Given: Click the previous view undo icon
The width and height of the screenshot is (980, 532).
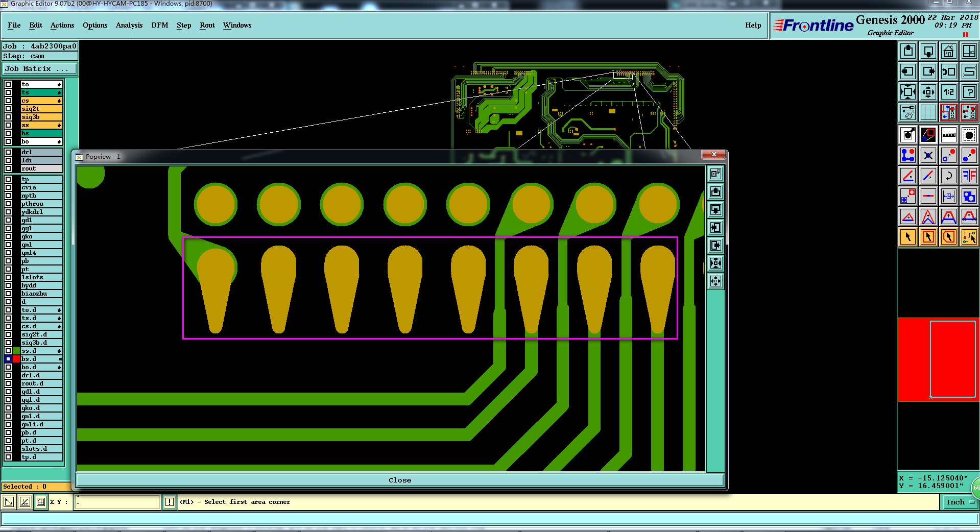Looking at the screenshot, I should 949,71.
